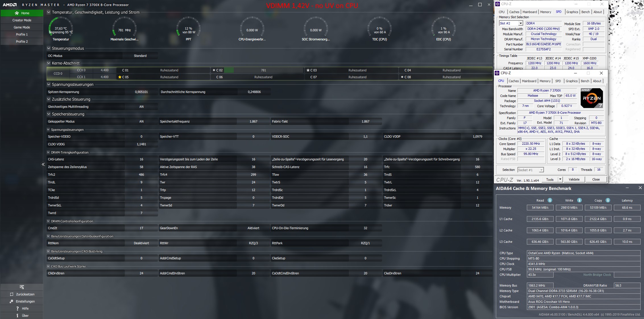
Task: Open Einstellungen via the gears icon
Action: tap(11, 301)
